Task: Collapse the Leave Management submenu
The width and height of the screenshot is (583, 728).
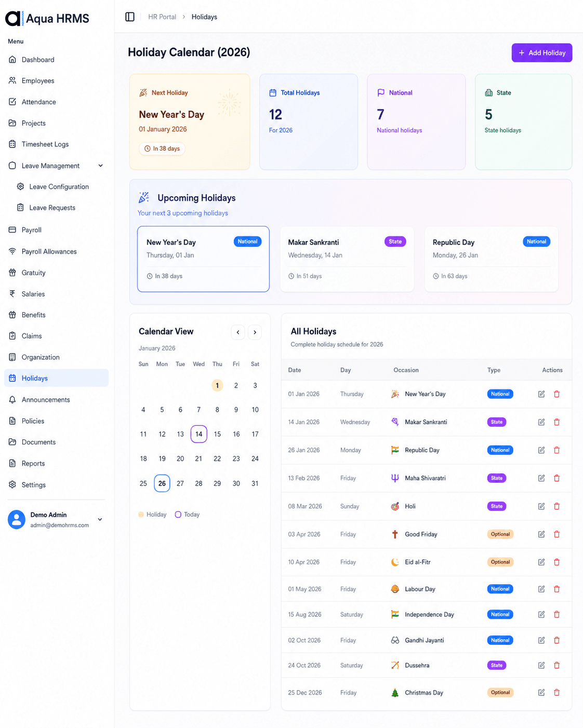Action: pos(100,166)
